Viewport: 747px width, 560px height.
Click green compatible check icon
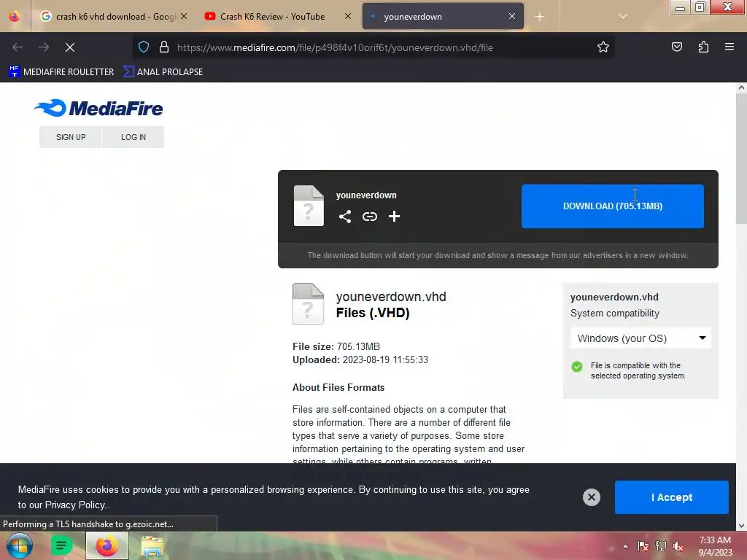coord(577,367)
